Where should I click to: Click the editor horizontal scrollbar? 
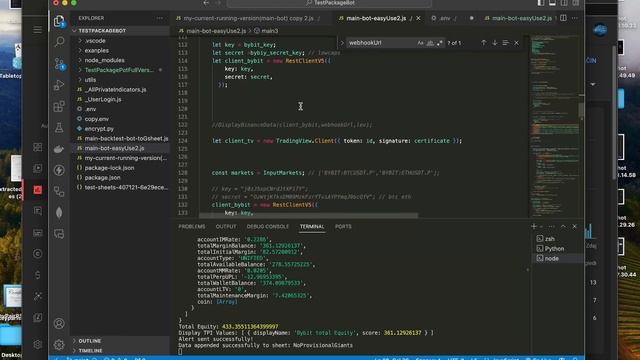pos(309,215)
